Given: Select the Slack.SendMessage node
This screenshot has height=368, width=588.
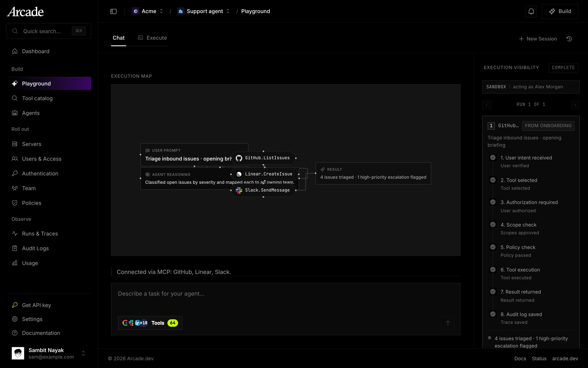Looking at the screenshot, I should click(263, 190).
